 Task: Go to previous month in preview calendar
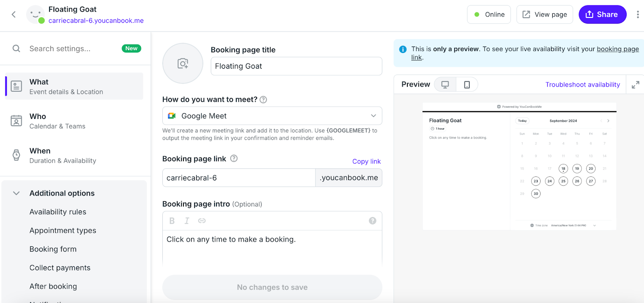point(601,121)
